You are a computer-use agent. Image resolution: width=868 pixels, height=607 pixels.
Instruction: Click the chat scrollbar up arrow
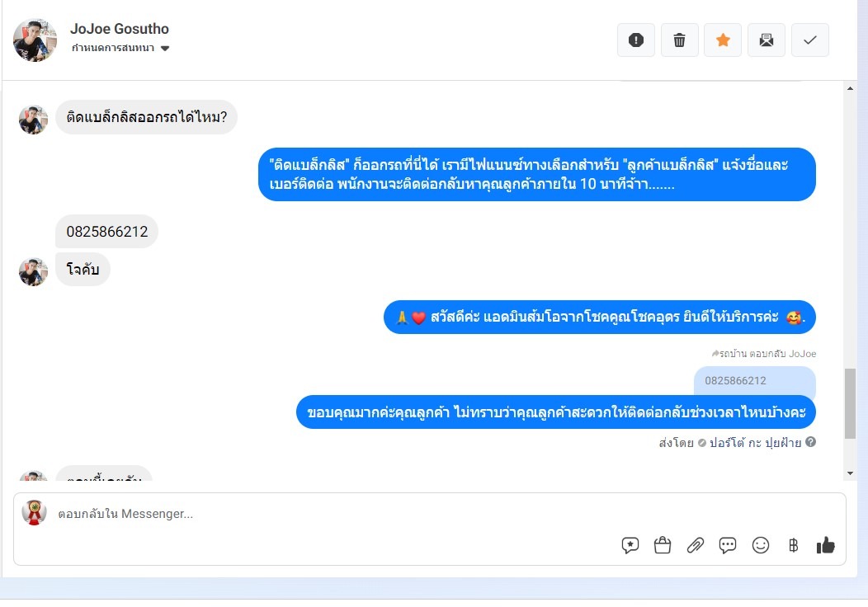click(x=851, y=88)
